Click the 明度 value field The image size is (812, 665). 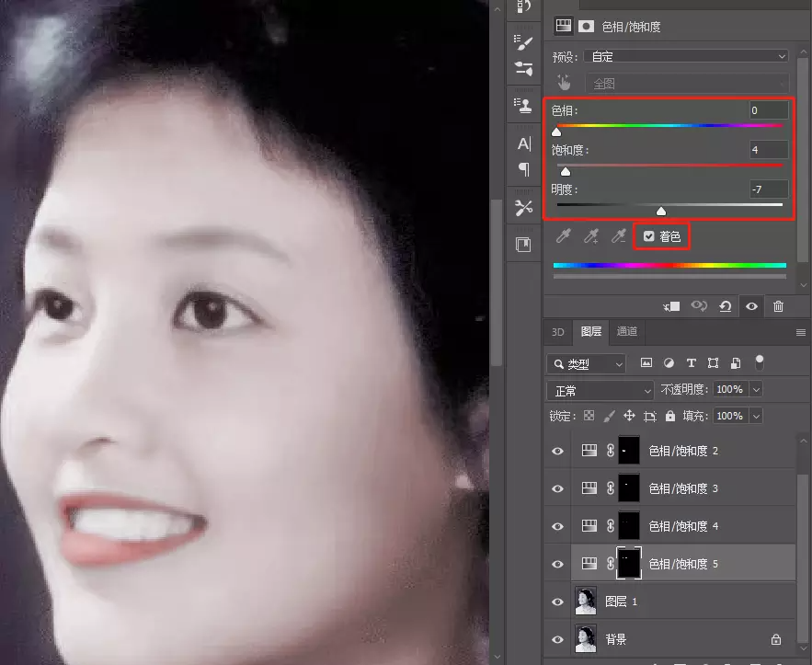coord(769,189)
